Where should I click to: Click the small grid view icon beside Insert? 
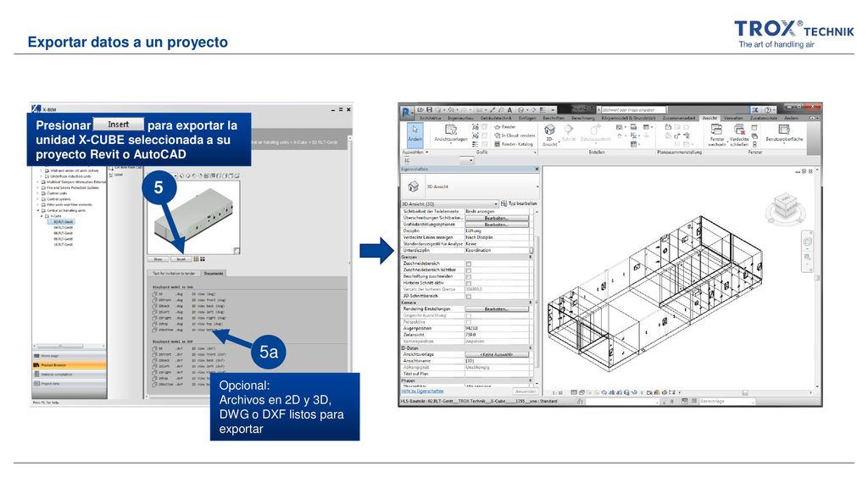(x=196, y=258)
